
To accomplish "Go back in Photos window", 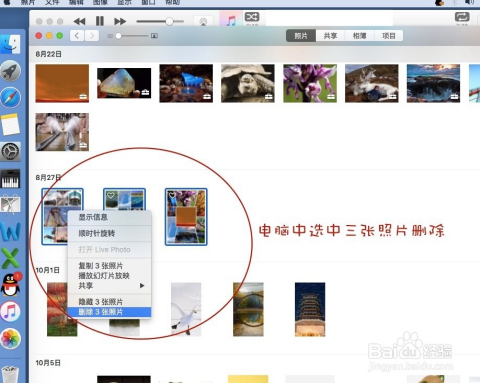I will tap(77, 36).
